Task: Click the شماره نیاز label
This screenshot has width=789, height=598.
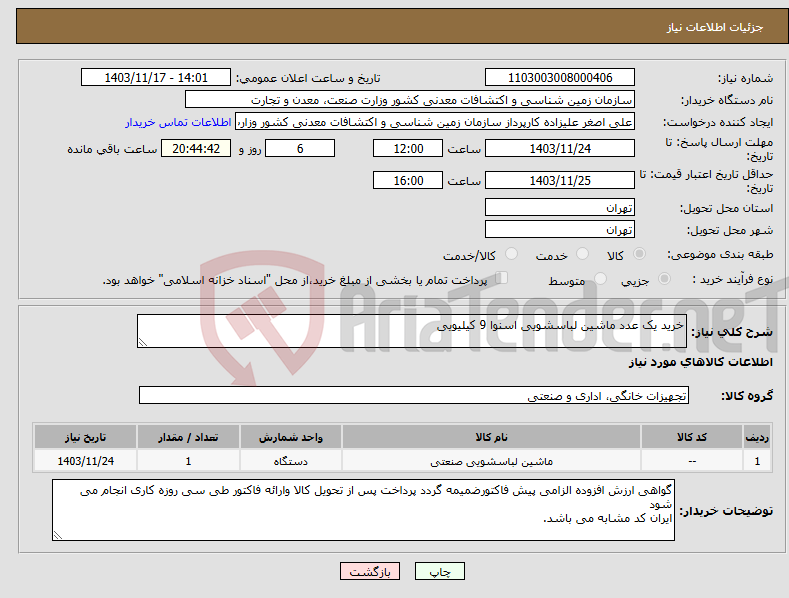Action: pos(745,79)
